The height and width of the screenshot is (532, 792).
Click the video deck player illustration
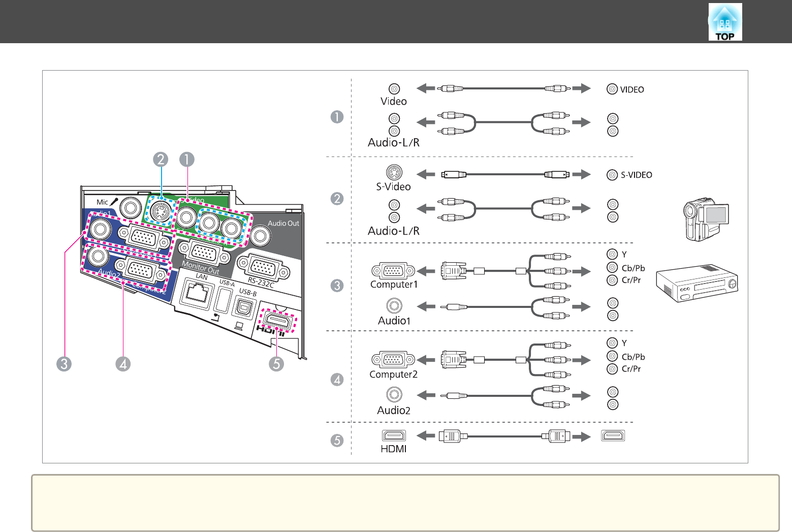pyautogui.click(x=697, y=283)
